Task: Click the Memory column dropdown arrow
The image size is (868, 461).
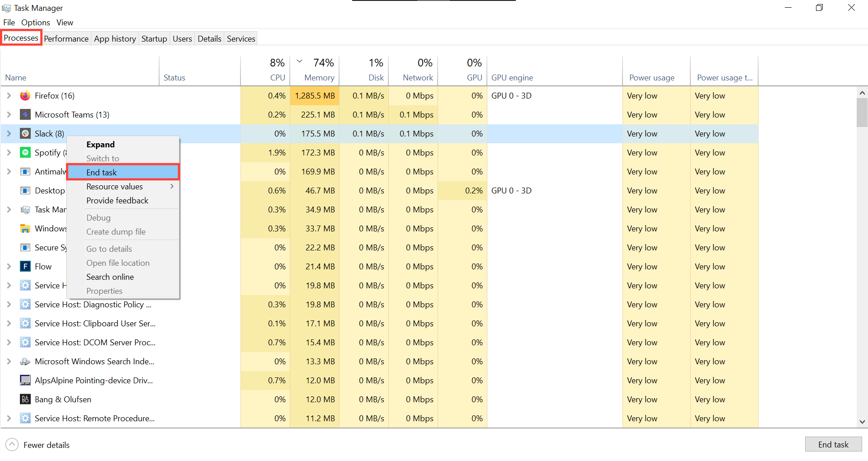Action: pyautogui.click(x=299, y=61)
